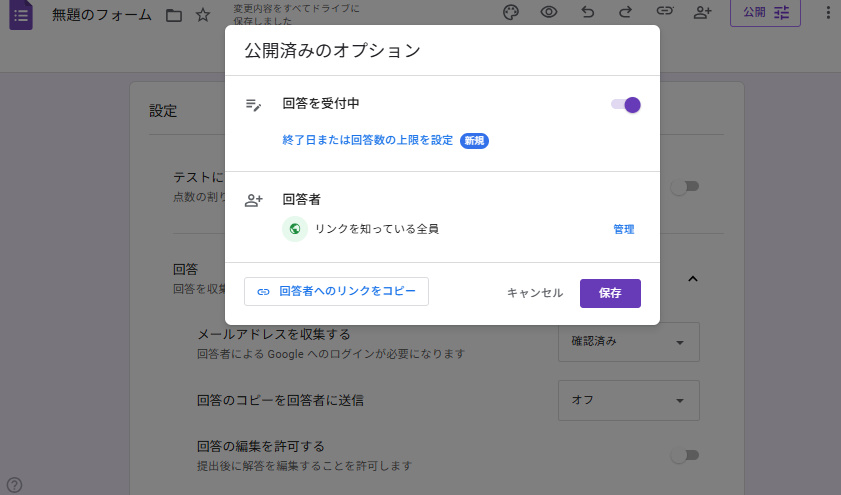Toggle the quiz (テスト) setting switch
841x495 pixels.
[x=685, y=186]
